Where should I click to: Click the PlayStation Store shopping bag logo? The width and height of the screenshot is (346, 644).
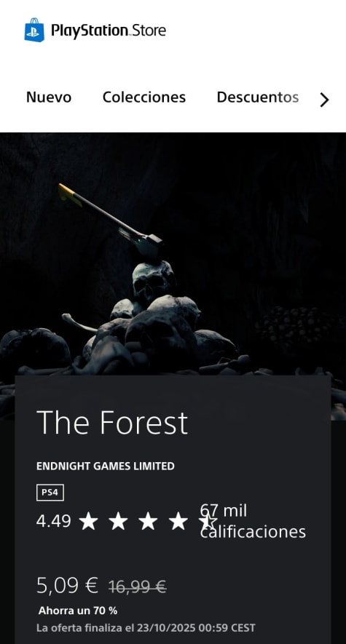pyautogui.click(x=34, y=30)
